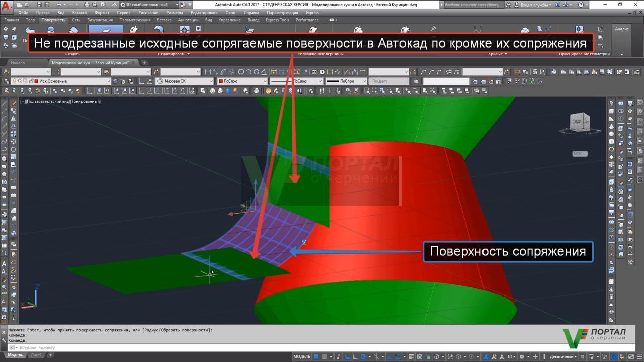
Task: Switch to the Лист1 layout tab
Action: [x=36, y=355]
